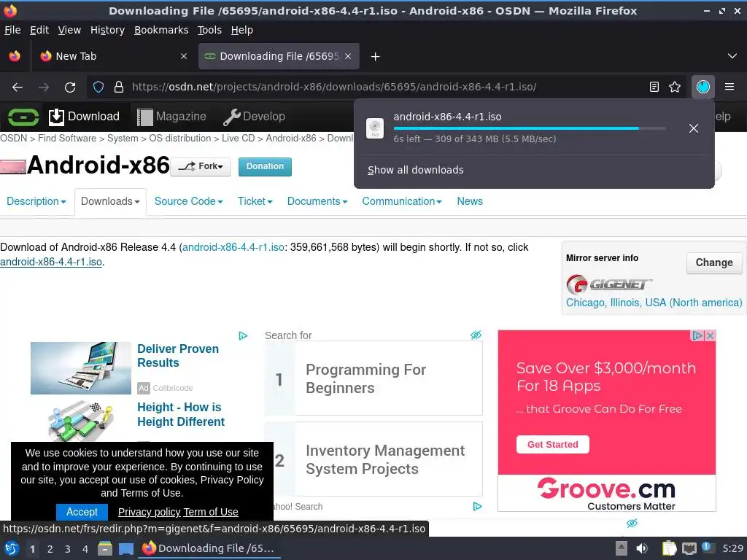Switch to workspace 4
The height and width of the screenshot is (560, 747).
[x=85, y=549]
